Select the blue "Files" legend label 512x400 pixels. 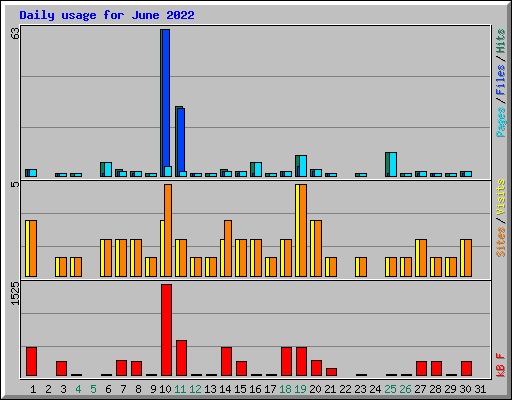coord(501,79)
